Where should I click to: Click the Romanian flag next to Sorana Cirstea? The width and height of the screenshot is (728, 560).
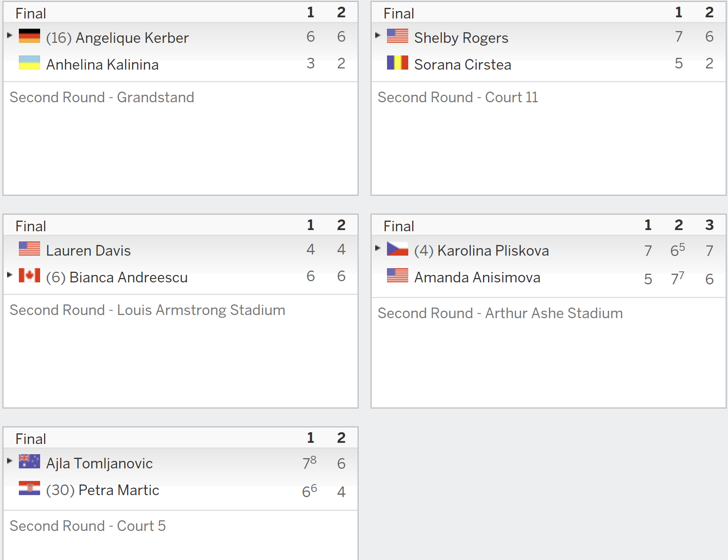[x=398, y=63]
